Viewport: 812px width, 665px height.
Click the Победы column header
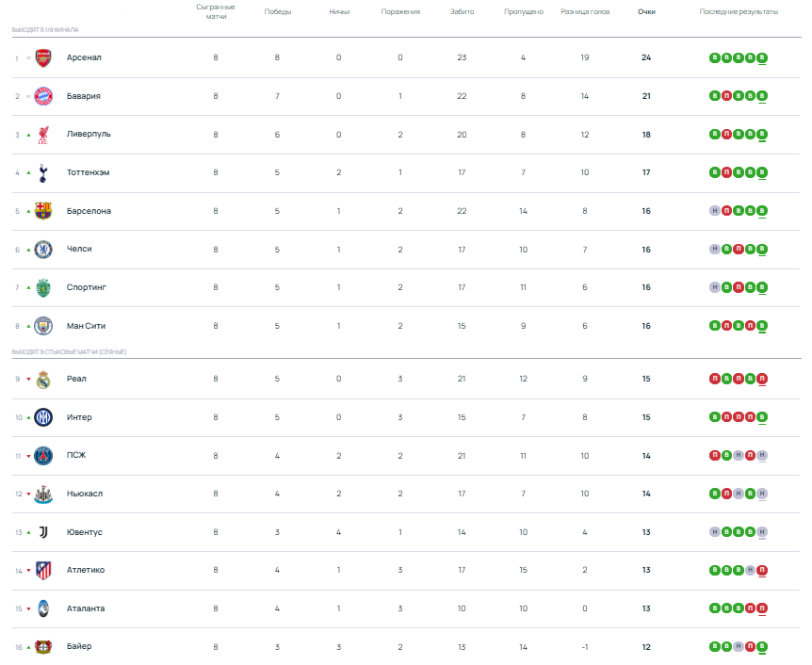277,12
